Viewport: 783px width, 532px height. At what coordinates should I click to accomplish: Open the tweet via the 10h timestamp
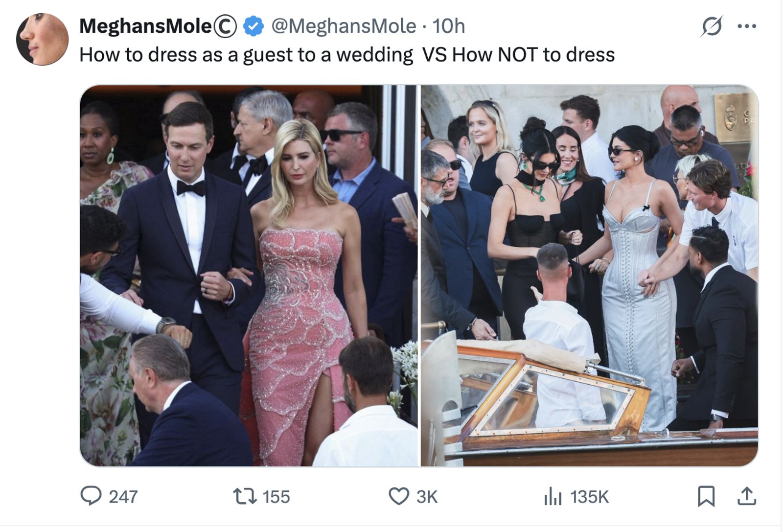(x=449, y=26)
